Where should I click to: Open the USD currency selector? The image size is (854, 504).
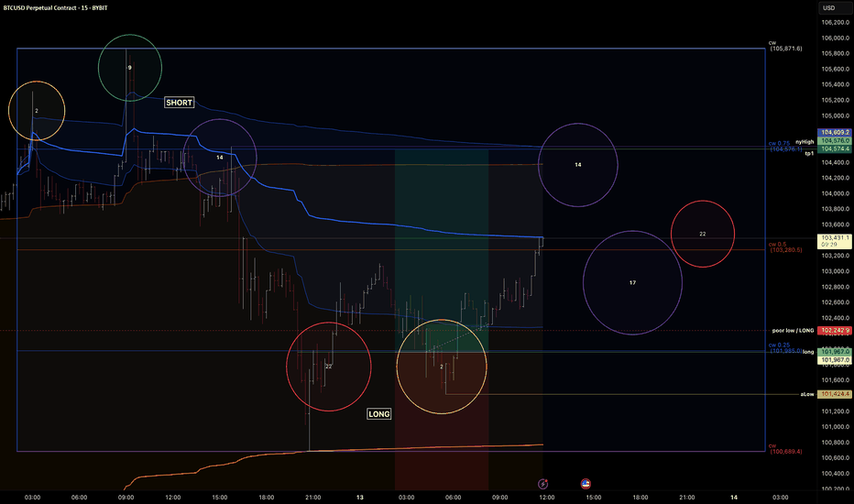[x=835, y=7]
